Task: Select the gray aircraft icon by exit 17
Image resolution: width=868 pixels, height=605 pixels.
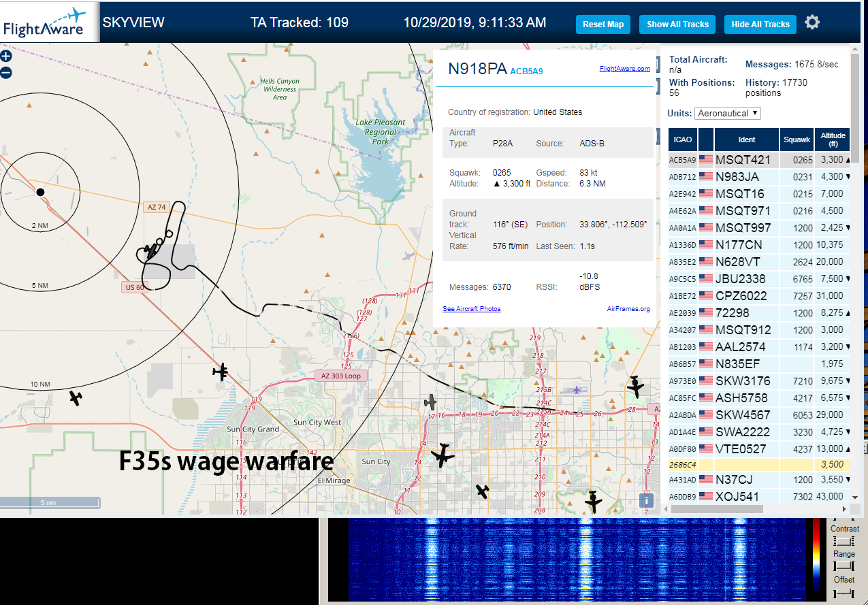Action: [x=430, y=402]
